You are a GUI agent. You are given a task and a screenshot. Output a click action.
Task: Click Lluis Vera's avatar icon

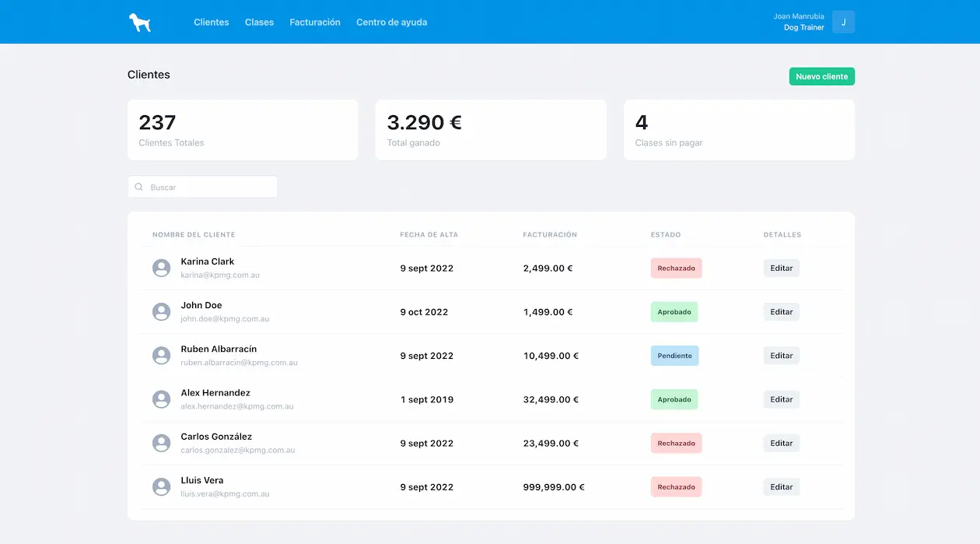pyautogui.click(x=161, y=486)
